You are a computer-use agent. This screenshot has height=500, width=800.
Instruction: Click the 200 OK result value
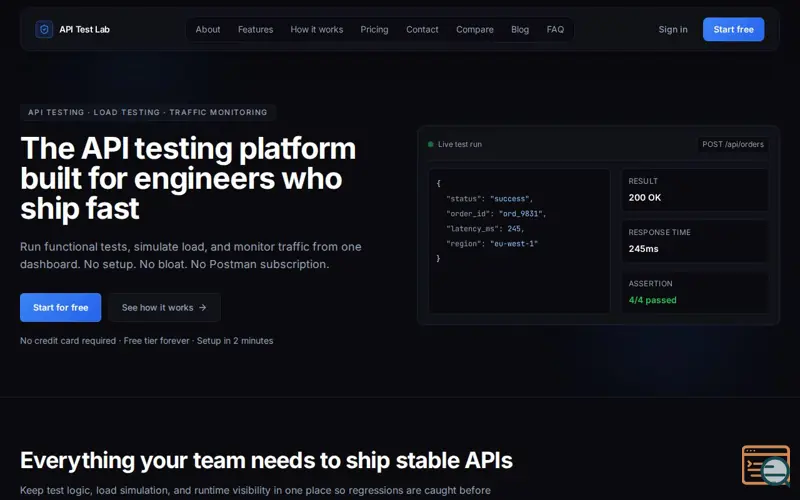pyautogui.click(x=644, y=197)
